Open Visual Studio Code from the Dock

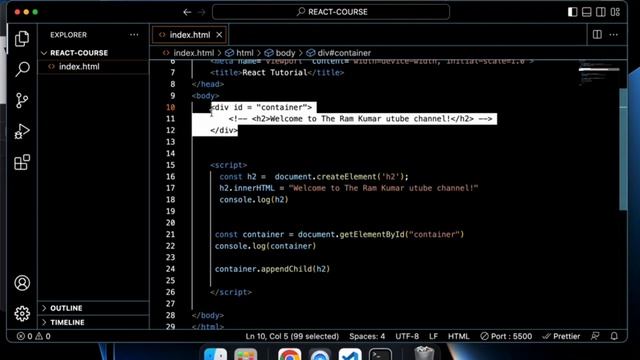(350, 354)
